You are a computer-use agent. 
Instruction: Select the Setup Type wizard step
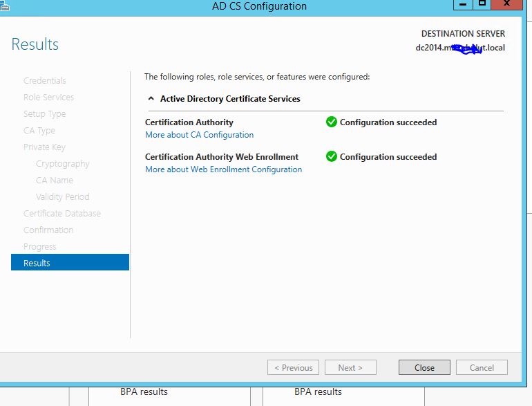[44, 114]
